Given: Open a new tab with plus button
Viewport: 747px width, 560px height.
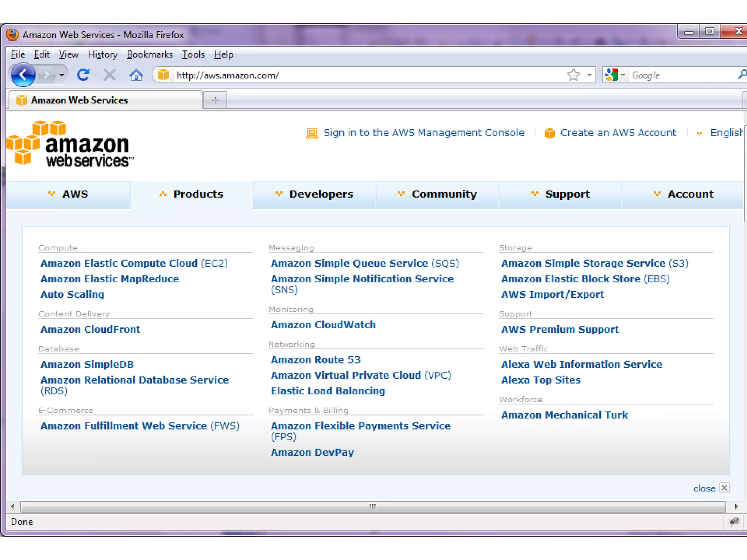Looking at the screenshot, I should coord(215,100).
